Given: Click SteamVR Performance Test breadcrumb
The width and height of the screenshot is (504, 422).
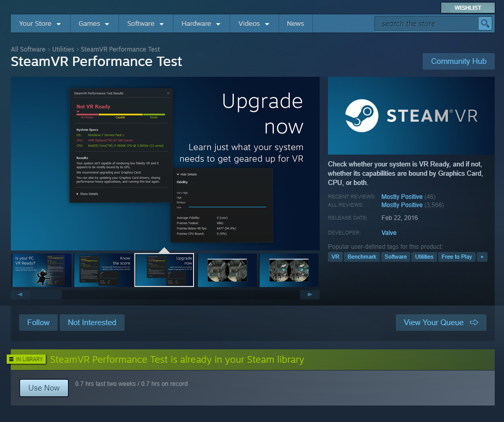Looking at the screenshot, I should 120,49.
